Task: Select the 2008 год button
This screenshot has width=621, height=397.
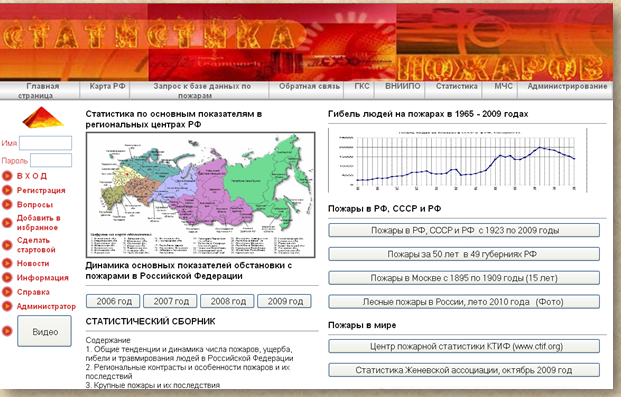Action: (227, 301)
